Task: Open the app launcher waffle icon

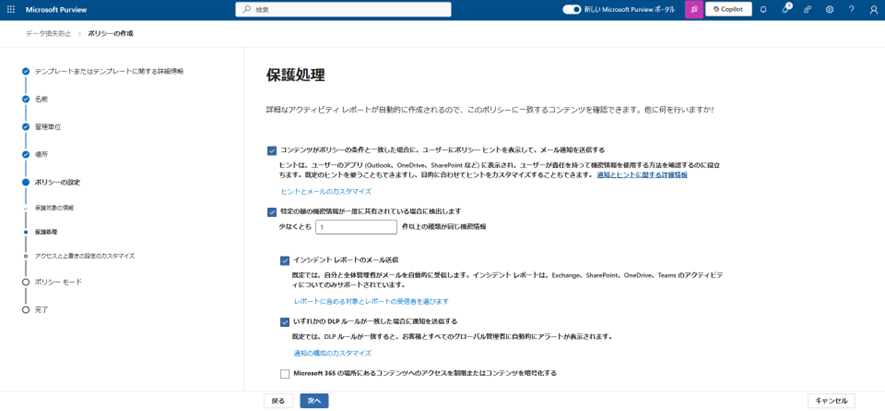Action: click(10, 9)
